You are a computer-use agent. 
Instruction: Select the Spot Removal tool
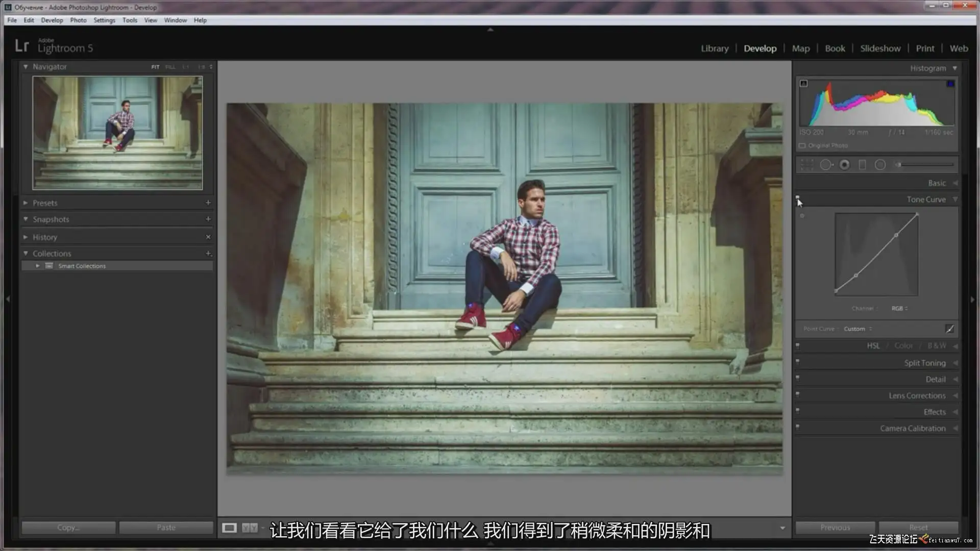[x=826, y=165]
